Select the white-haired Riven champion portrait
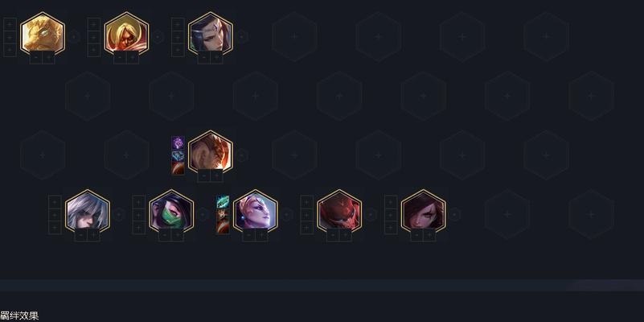The image size is (644, 322). pyautogui.click(x=88, y=212)
